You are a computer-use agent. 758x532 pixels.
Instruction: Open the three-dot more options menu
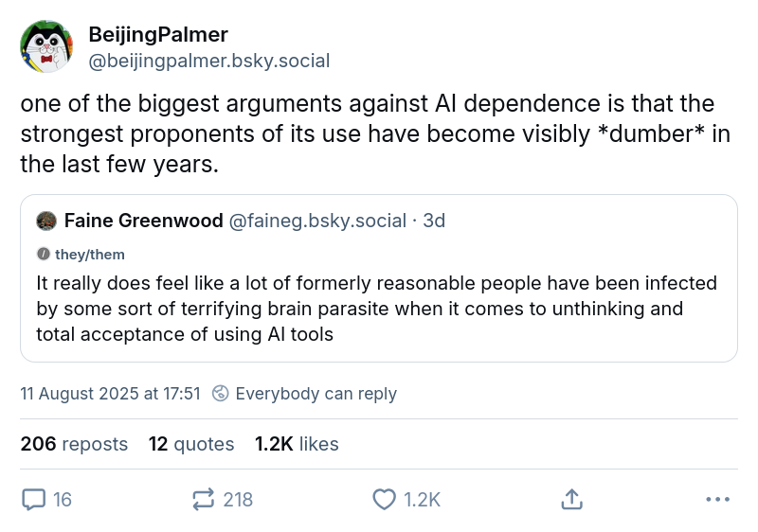click(x=717, y=499)
